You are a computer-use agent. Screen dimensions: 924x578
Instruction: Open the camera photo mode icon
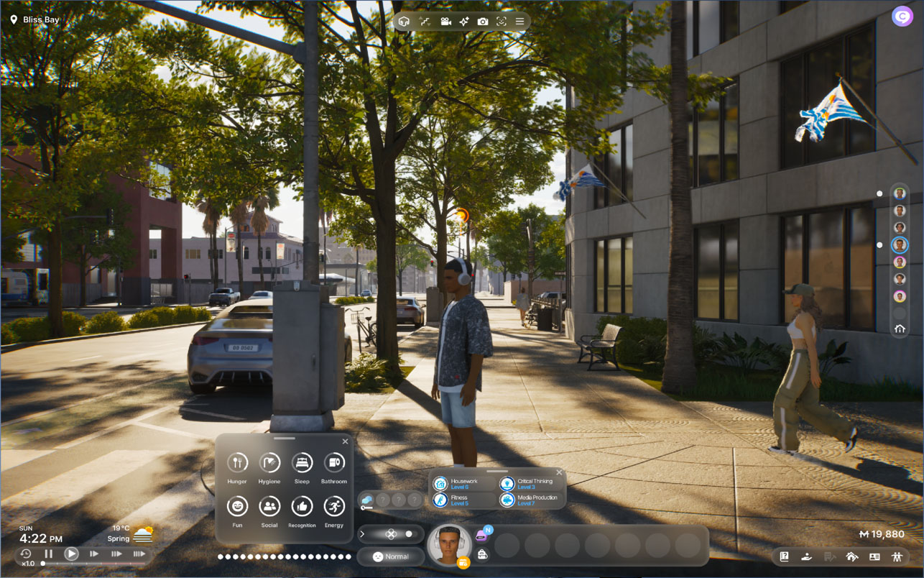coord(483,22)
